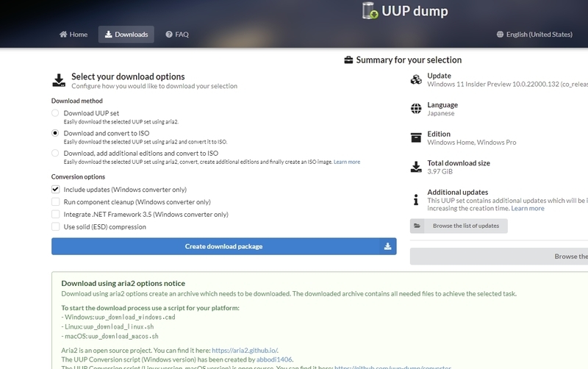Click the briefcase icon beside Summary heading
The image size is (588, 369).
click(348, 60)
